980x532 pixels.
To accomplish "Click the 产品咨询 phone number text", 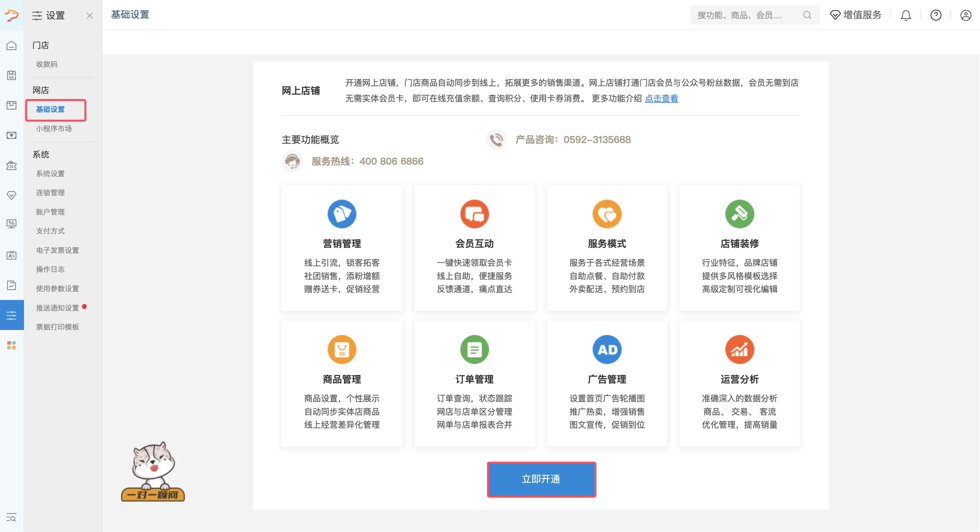I will [x=573, y=140].
